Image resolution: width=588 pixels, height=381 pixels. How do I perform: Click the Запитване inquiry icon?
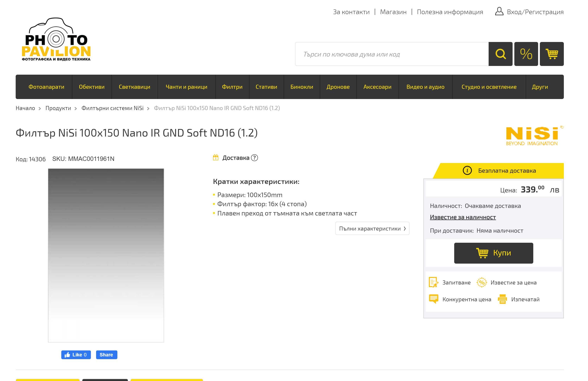434,282
